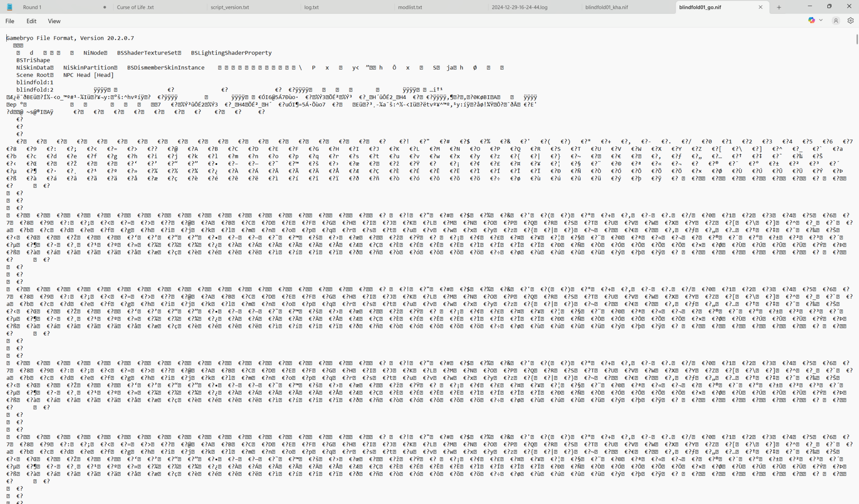Click the word 'BSShaderTextureSet' in the text

pyautogui.click(x=147, y=53)
